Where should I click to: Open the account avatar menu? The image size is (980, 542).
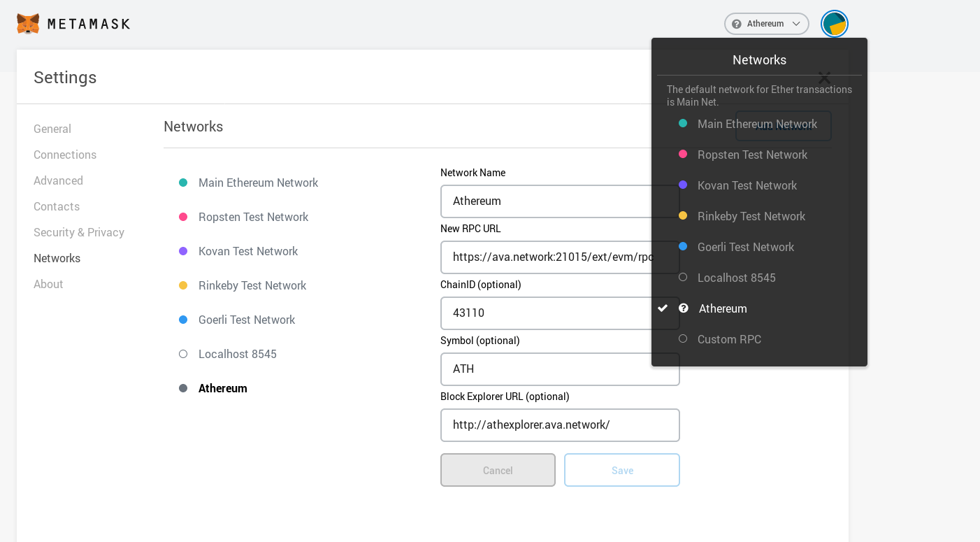tap(835, 24)
